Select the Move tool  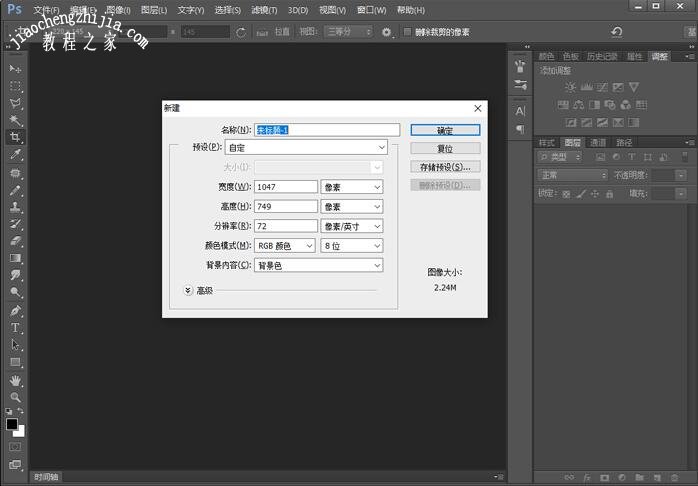[15, 68]
